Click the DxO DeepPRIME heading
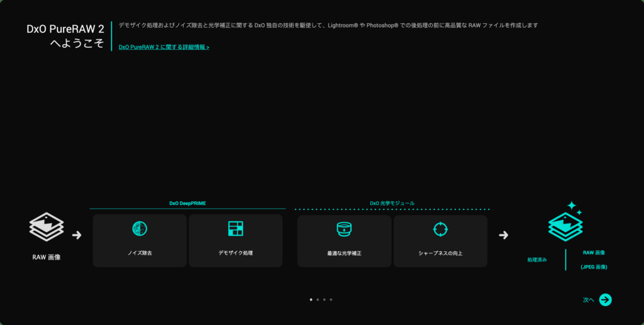 click(187, 203)
